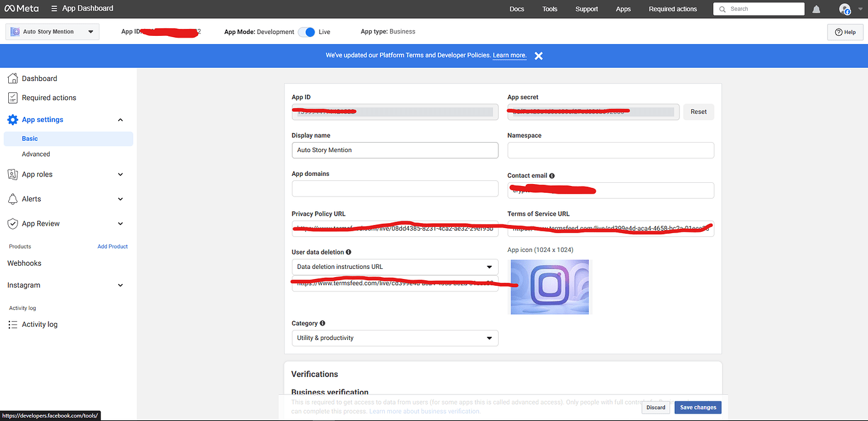Click the Save changes button

[x=698, y=407]
